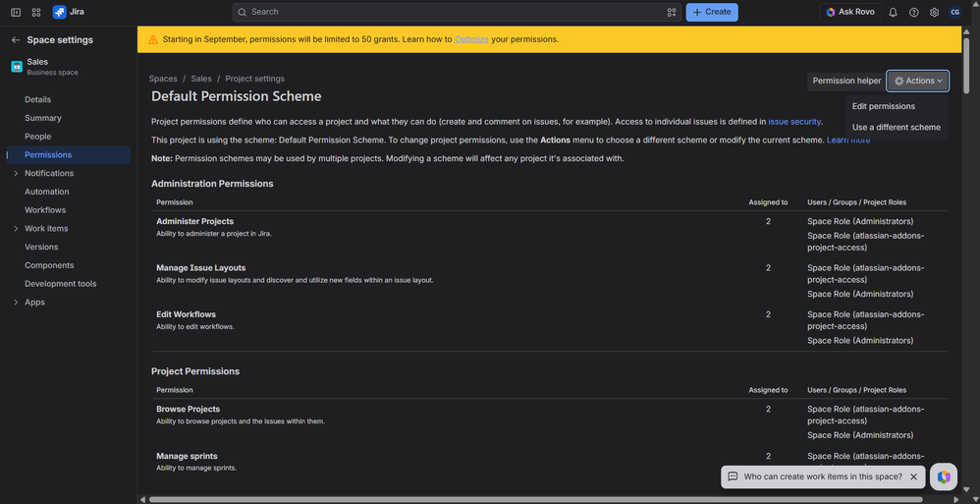
Task: Expand the Notifications sidebar item
Action: tap(16, 173)
